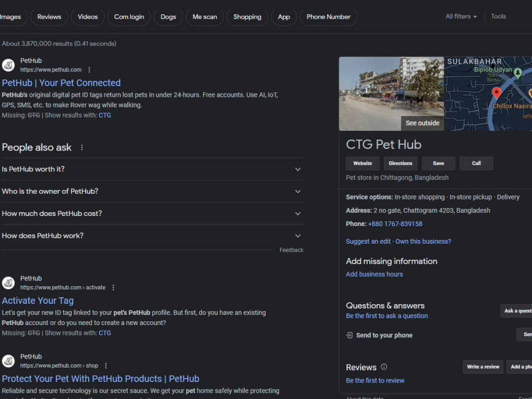Open the three-dot menu beside pethub.com › shop
Viewport: 532px width, 399px height.
(x=106, y=366)
